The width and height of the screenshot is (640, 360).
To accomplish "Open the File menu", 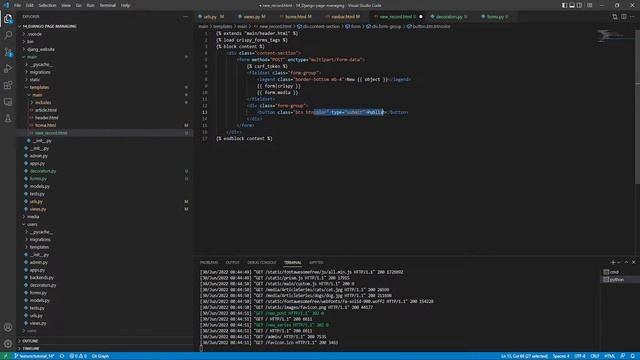I will [x=18, y=5].
